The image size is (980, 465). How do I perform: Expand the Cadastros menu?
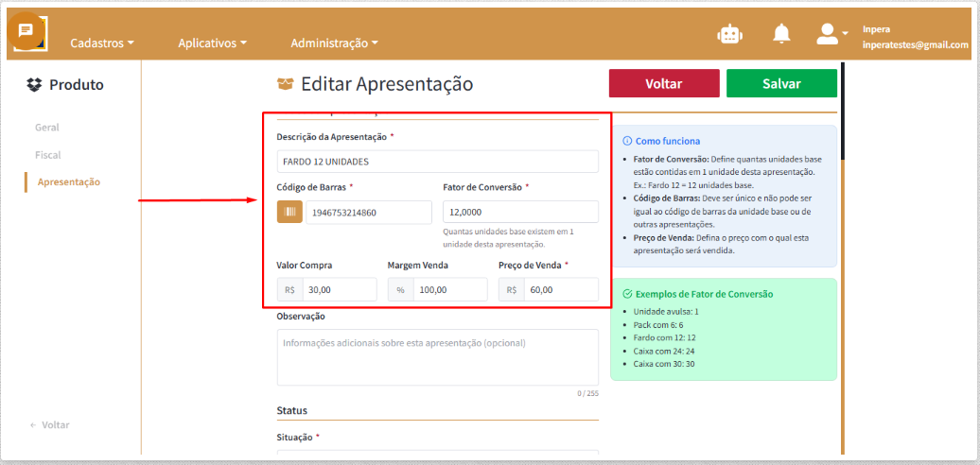[102, 43]
